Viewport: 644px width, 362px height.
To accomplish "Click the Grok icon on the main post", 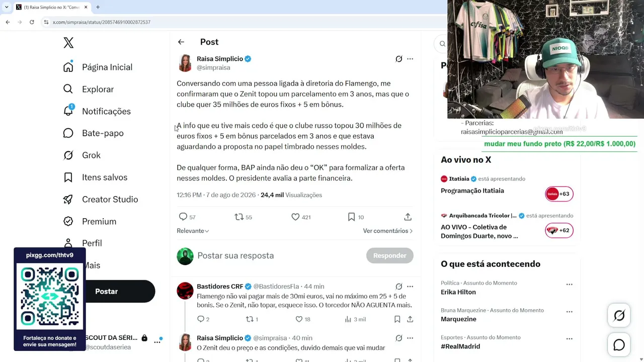I will (399, 59).
